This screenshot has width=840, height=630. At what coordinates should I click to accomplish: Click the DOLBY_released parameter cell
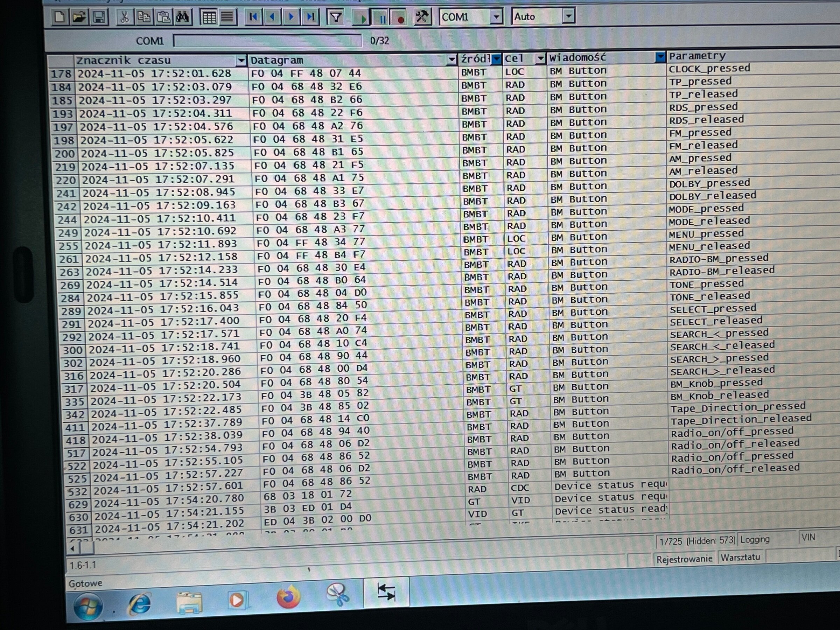pos(712,196)
